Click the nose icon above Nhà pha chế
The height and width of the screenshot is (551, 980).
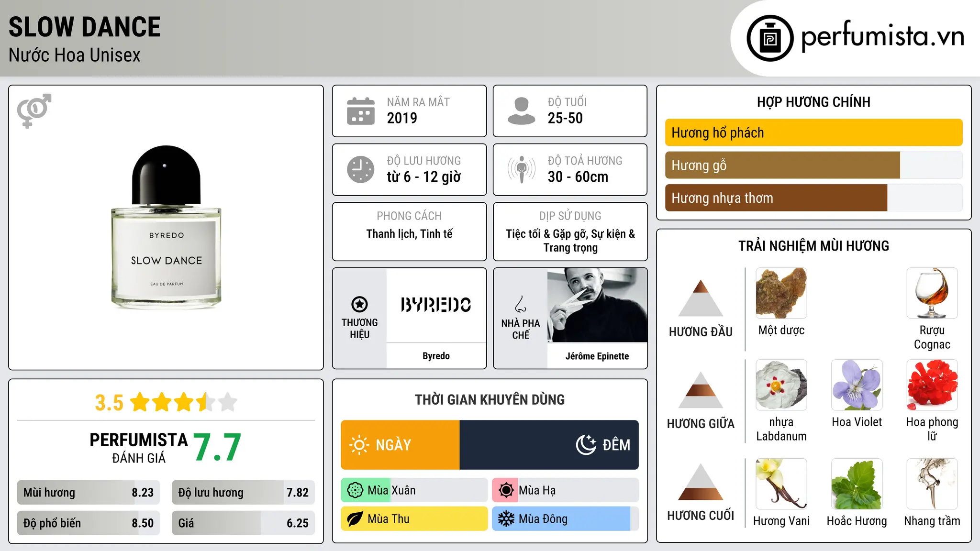[x=521, y=304]
